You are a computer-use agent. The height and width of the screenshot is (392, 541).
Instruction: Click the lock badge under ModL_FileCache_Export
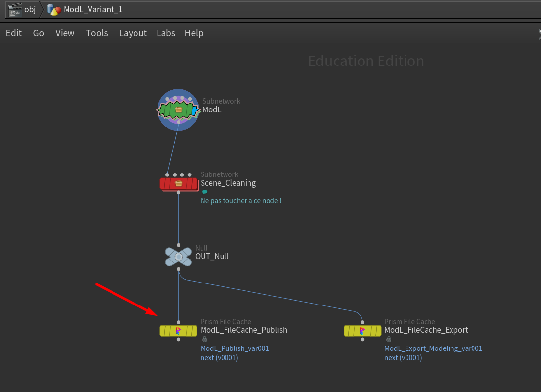point(388,339)
